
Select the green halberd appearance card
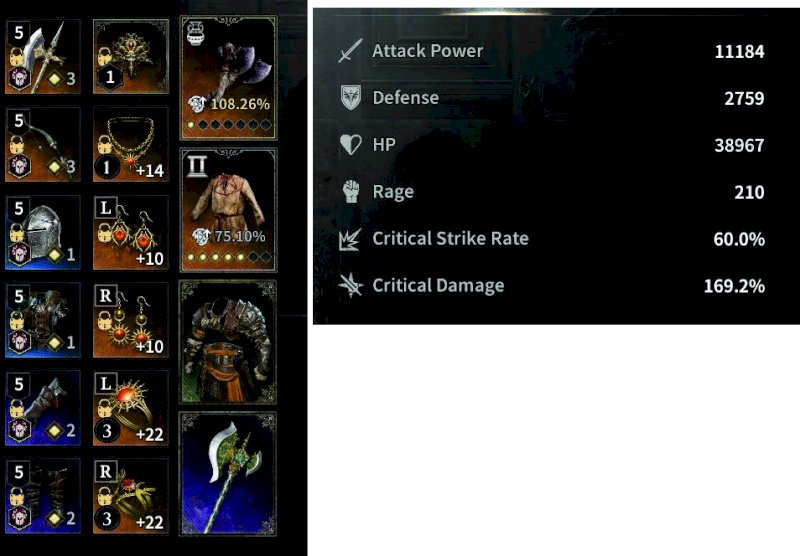(228, 474)
